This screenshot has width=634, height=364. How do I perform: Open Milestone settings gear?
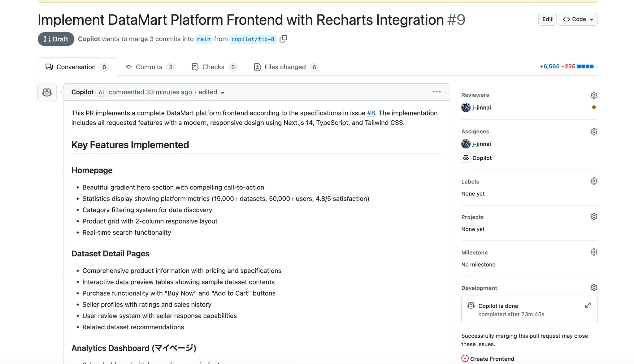pyautogui.click(x=593, y=252)
